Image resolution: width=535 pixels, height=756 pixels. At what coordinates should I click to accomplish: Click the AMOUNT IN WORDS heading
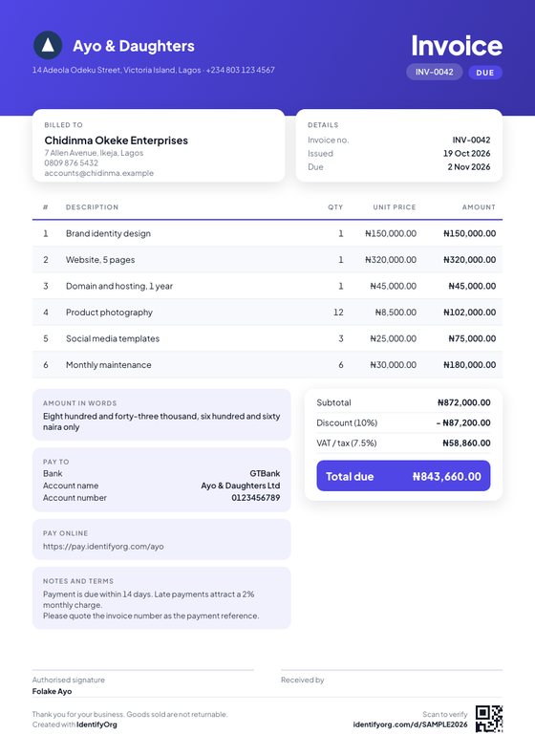pyautogui.click(x=80, y=403)
